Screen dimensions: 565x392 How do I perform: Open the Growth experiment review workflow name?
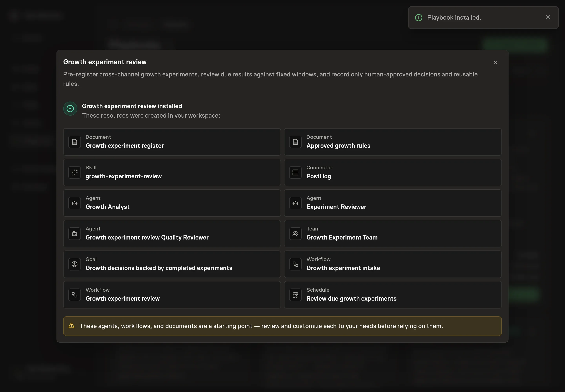point(122,299)
